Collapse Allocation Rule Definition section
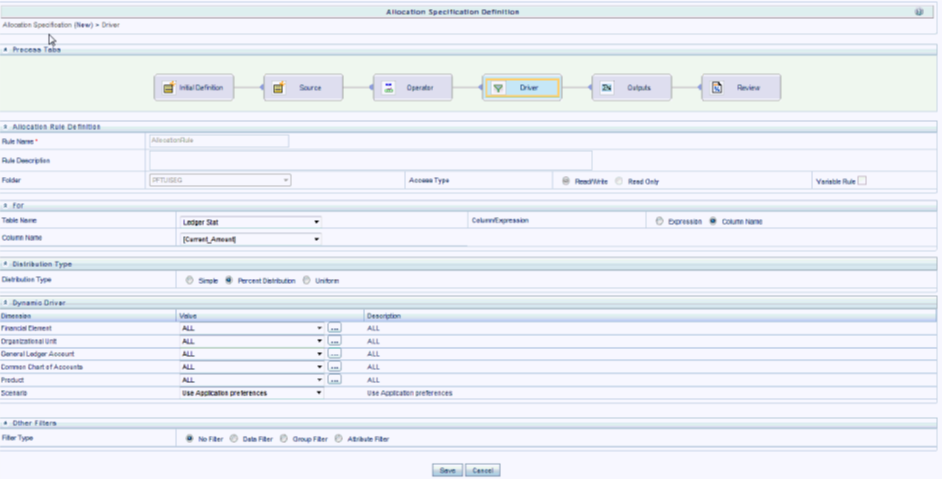Viewport: 942px width, 479px height. [5, 127]
